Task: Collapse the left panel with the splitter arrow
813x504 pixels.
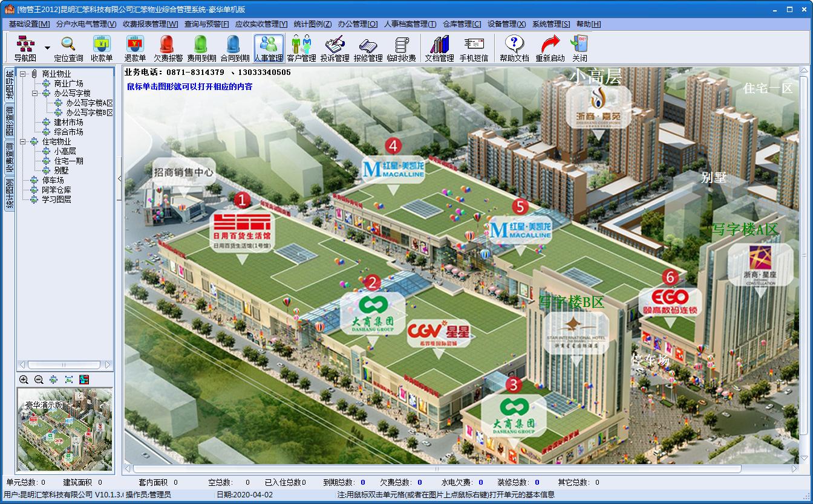Action: coord(119,179)
